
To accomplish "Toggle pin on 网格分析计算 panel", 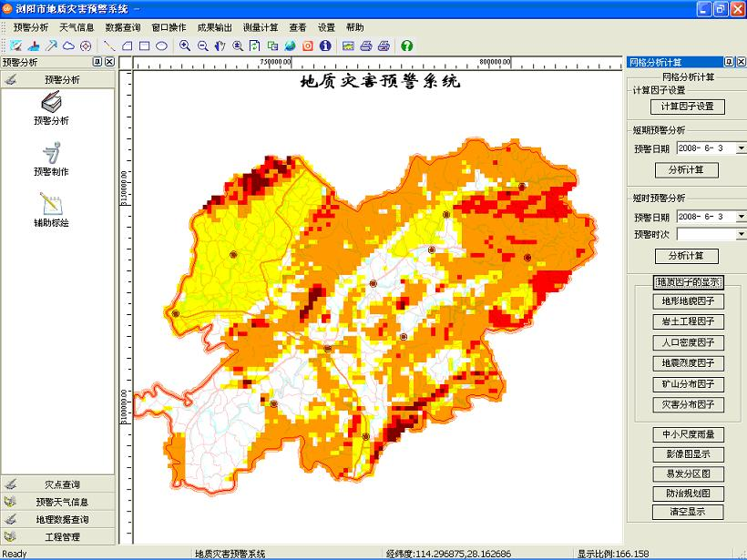I will pyautogui.click(x=729, y=62).
